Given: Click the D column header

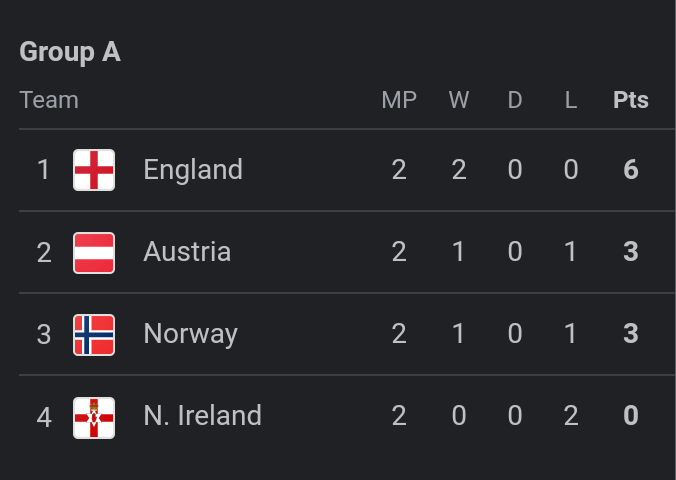Looking at the screenshot, I should [515, 100].
